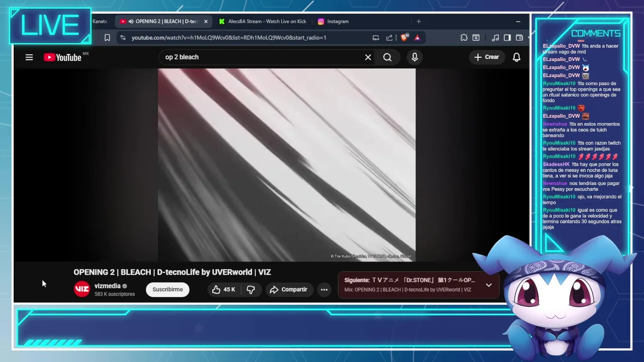Switch to the Kanata tab
This screenshot has width=644, height=362.
100,21
